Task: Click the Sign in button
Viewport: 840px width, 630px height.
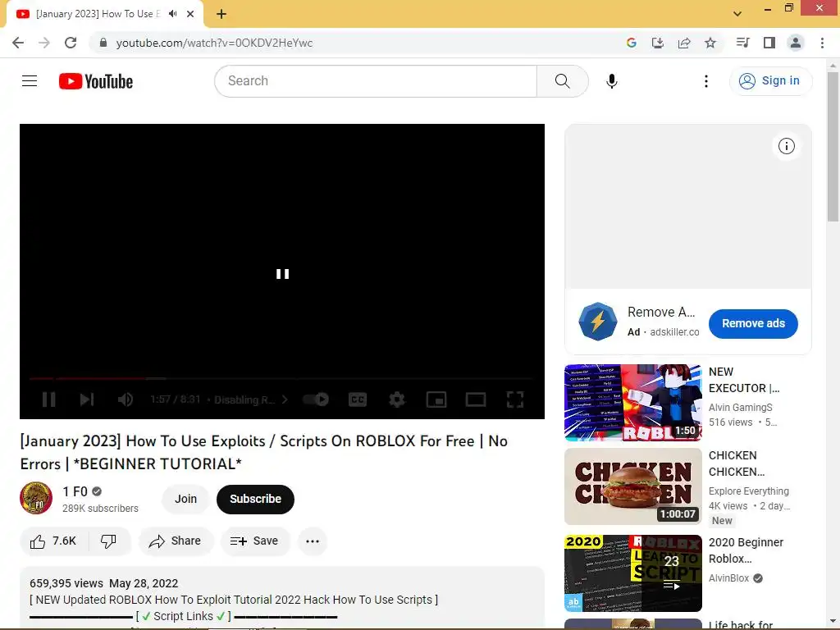Action: (770, 81)
